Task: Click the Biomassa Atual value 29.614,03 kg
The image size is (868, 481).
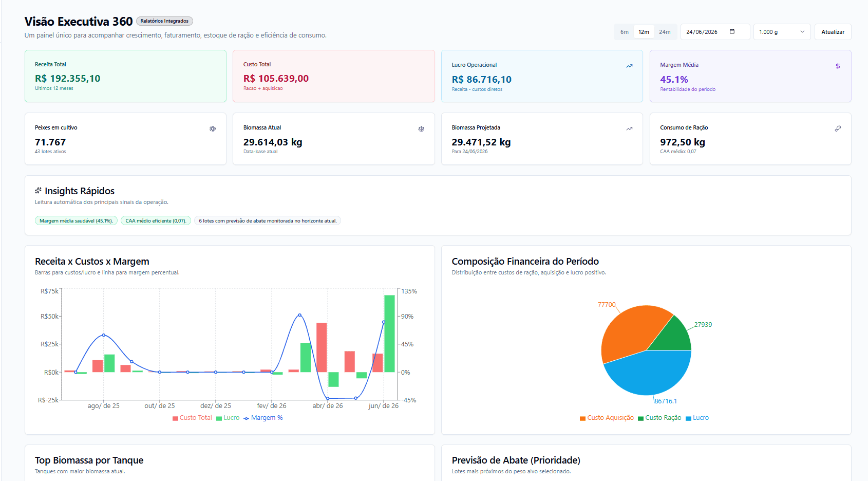Action: click(273, 142)
